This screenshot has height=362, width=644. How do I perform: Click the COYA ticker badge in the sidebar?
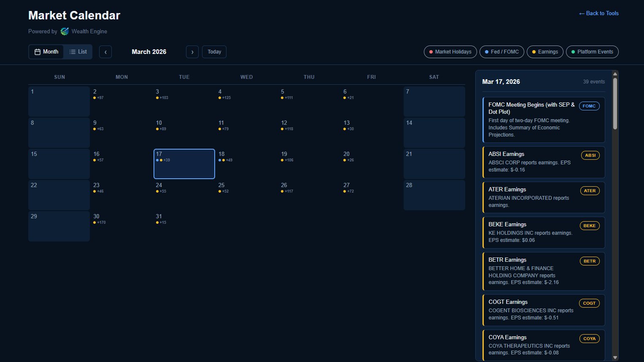point(589,338)
